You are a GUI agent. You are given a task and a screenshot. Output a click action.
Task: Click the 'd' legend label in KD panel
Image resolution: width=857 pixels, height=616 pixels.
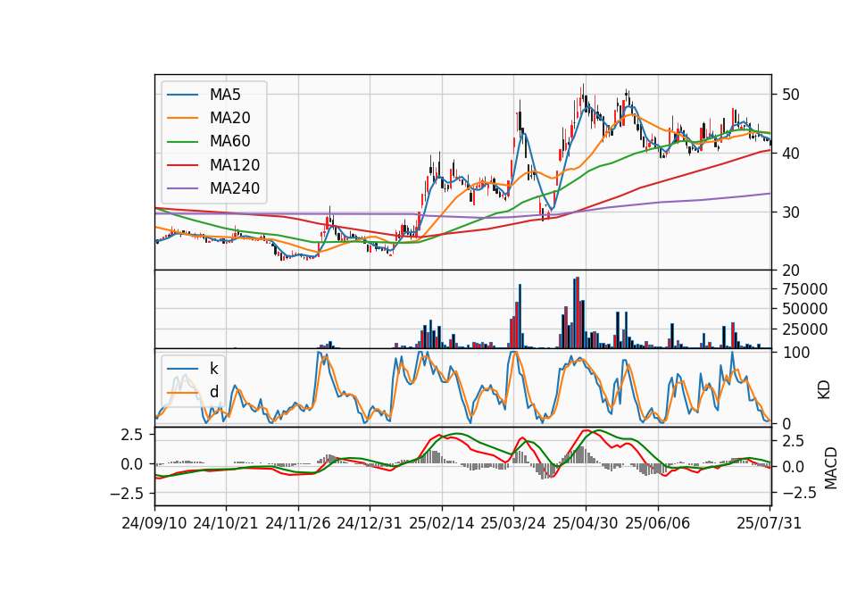point(213,392)
